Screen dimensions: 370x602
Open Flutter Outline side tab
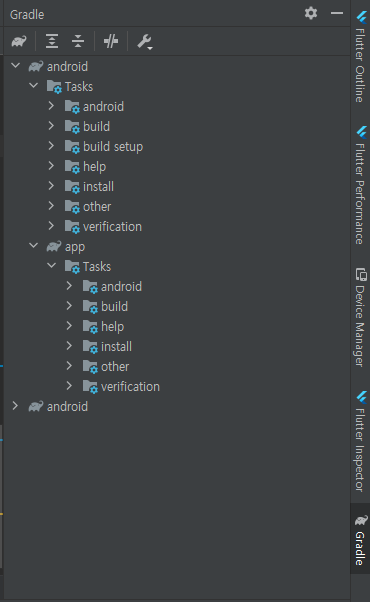pyautogui.click(x=360, y=56)
